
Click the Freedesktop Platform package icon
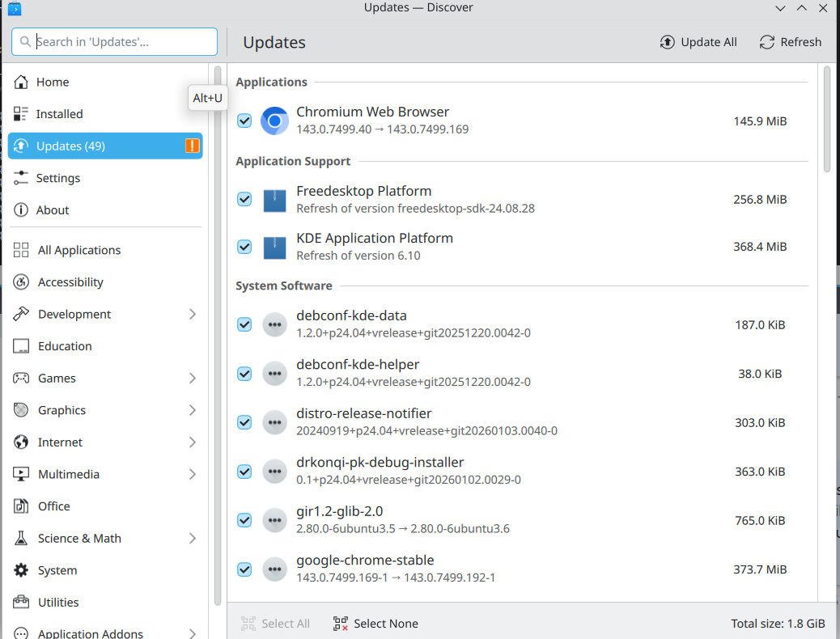274,200
